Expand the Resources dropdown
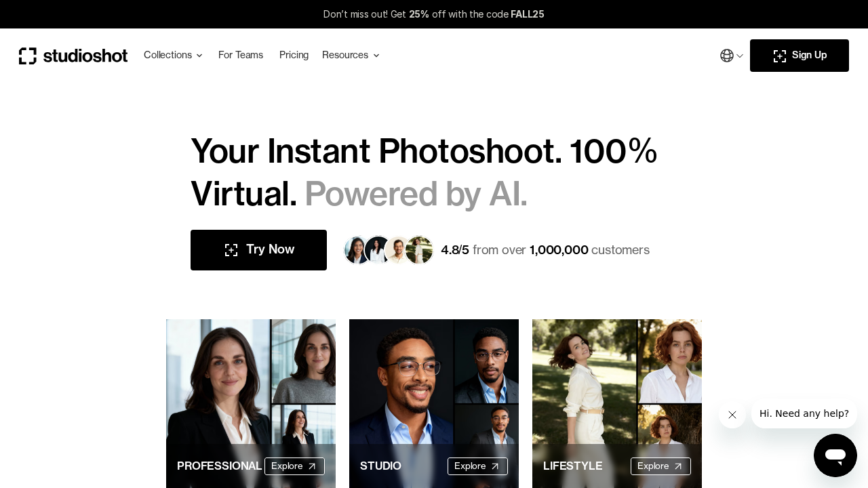 click(x=351, y=55)
